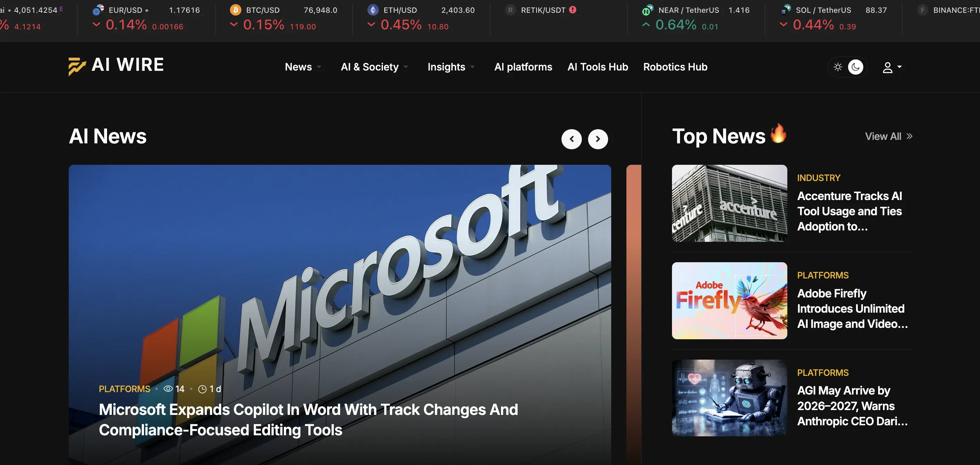980x465 pixels.
Task: Advance the AI News carousel with right arrow
Action: (598, 139)
